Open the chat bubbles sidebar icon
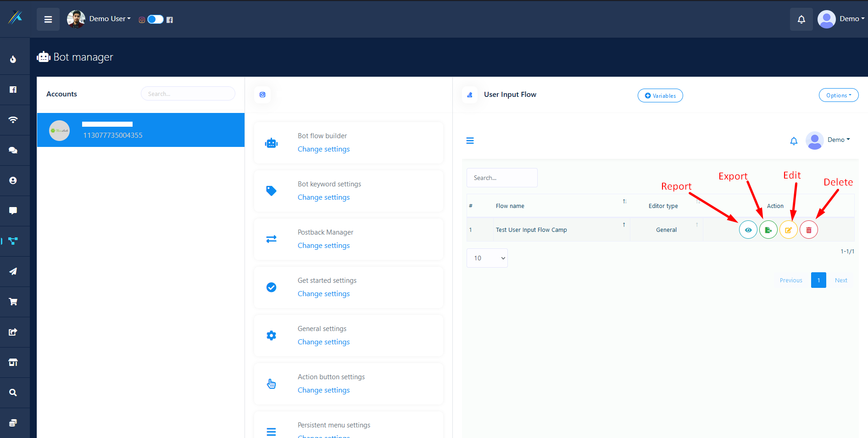 [13, 150]
